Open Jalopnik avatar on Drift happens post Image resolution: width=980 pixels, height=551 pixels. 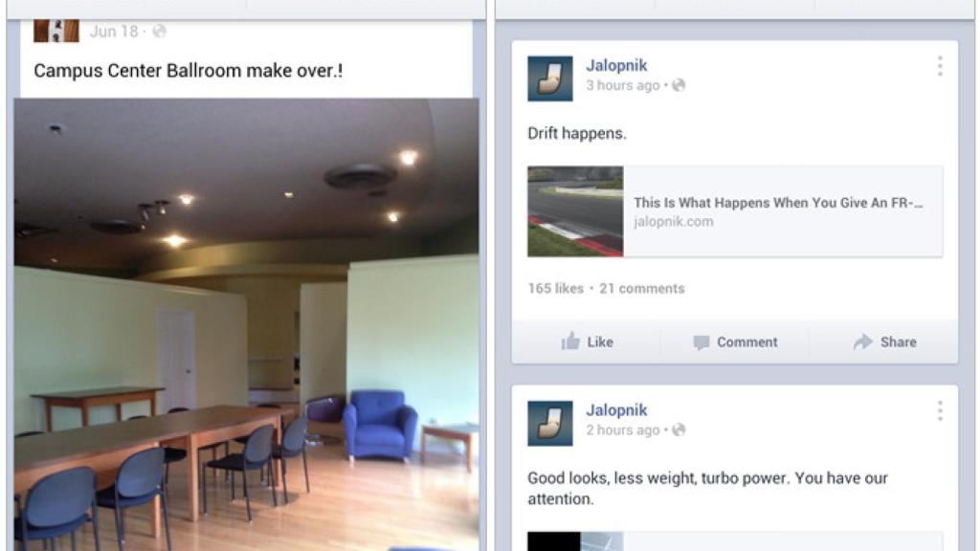[550, 78]
